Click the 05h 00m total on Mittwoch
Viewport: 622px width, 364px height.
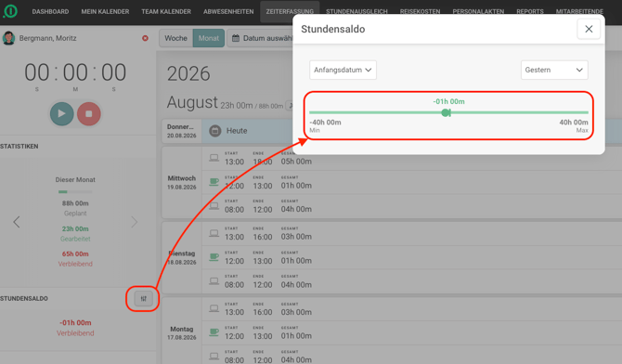point(296,162)
